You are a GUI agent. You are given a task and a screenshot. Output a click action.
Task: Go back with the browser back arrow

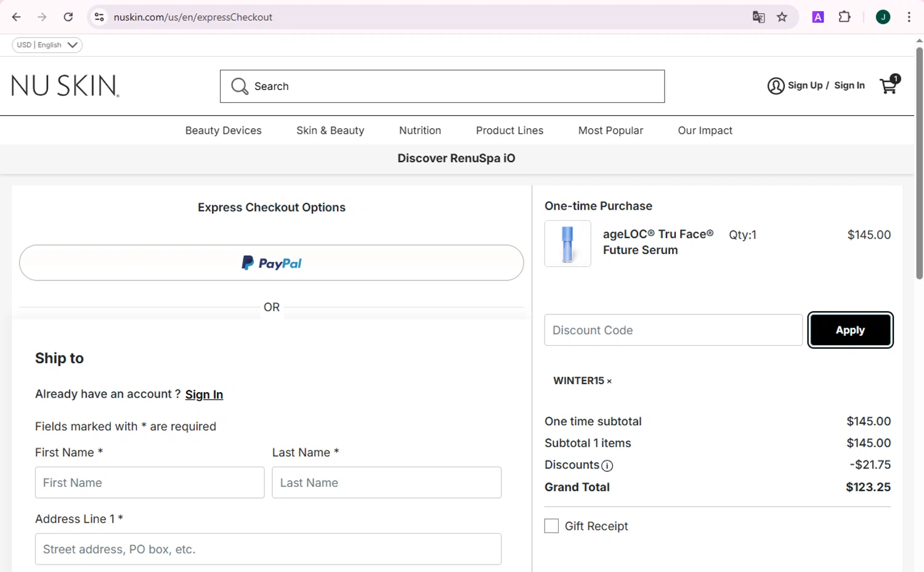(x=17, y=17)
